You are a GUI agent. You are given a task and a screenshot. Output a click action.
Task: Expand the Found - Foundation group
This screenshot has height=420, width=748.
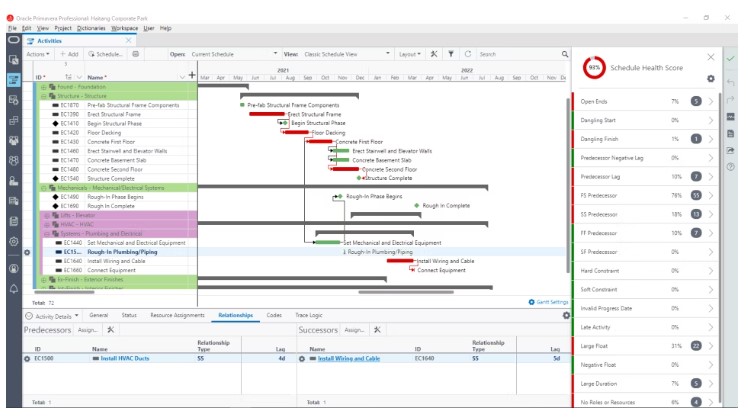tap(43, 87)
